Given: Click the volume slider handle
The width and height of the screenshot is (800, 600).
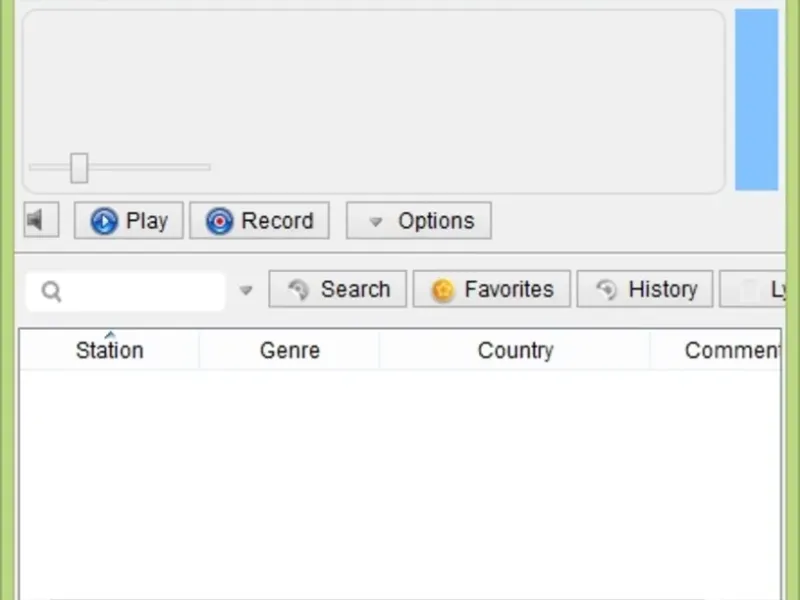Looking at the screenshot, I should pyautogui.click(x=79, y=168).
